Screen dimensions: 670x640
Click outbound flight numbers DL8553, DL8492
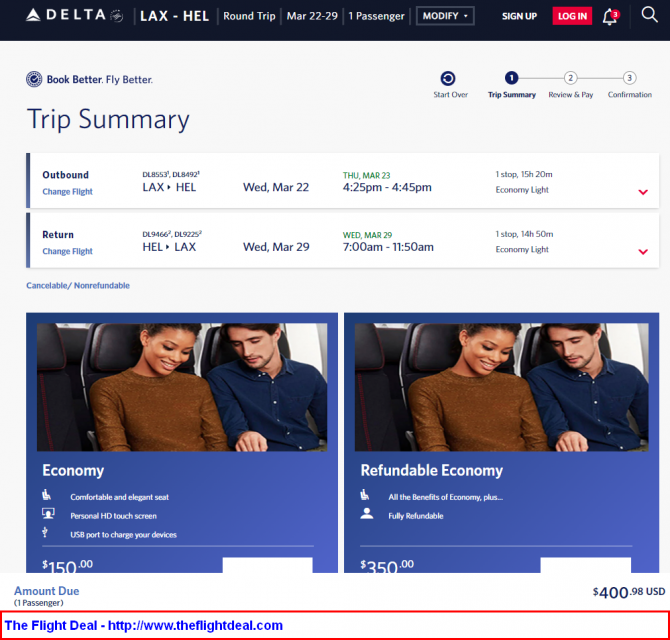tap(171, 174)
